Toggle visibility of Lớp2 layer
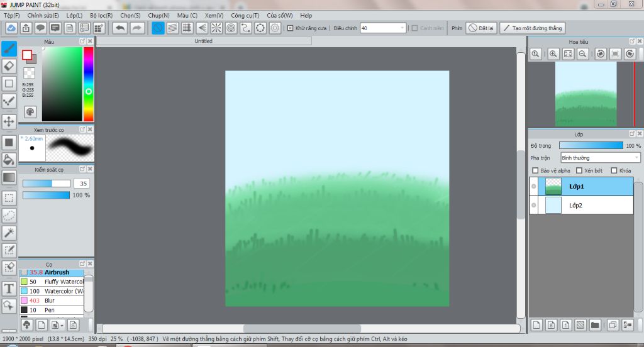Image resolution: width=644 pixels, height=347 pixels. pos(533,206)
